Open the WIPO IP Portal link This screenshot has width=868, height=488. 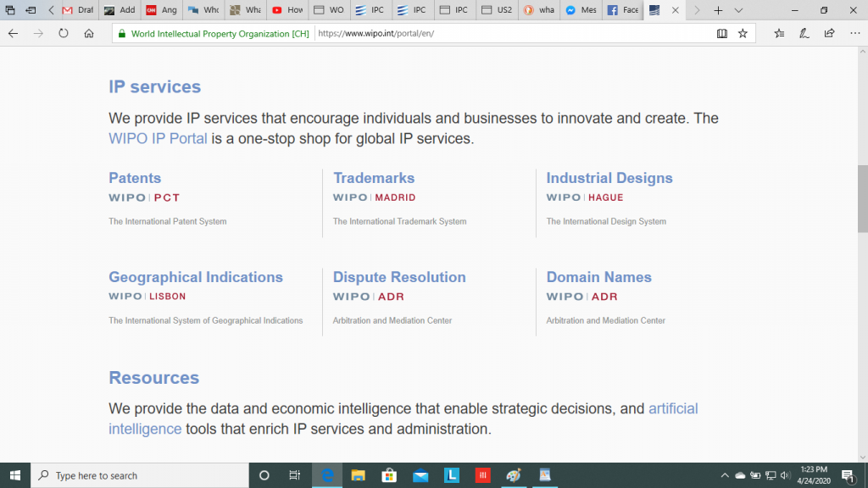[x=158, y=138]
